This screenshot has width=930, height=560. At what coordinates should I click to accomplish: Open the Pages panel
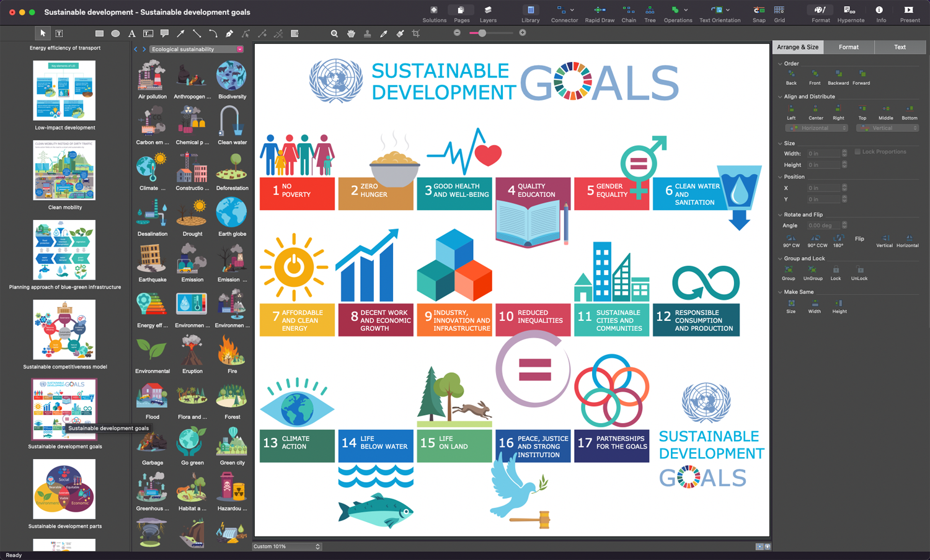pyautogui.click(x=461, y=14)
